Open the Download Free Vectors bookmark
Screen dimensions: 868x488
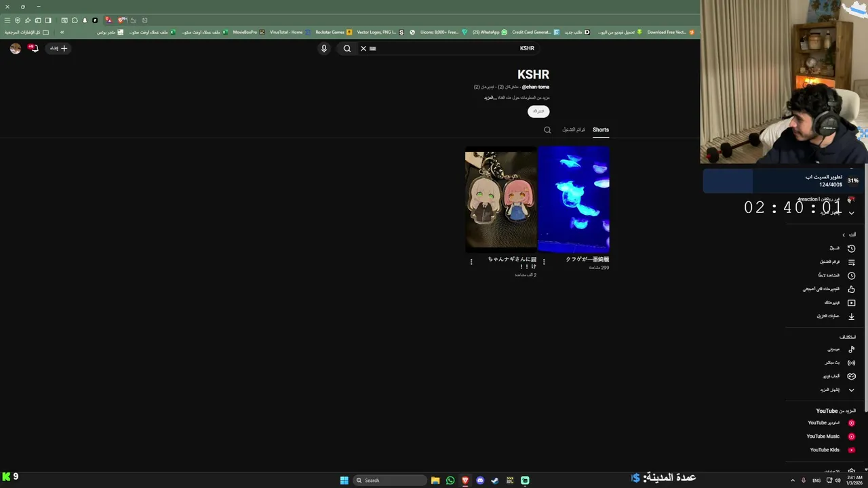tap(671, 32)
